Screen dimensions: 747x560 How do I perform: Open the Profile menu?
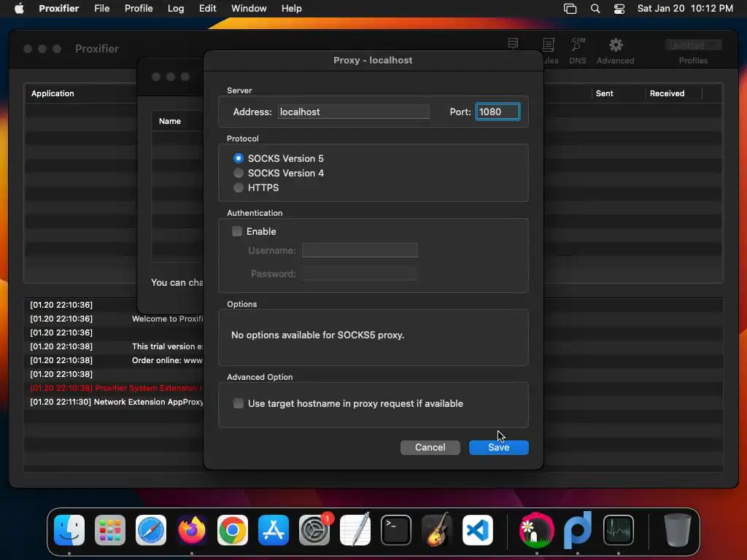(x=139, y=9)
